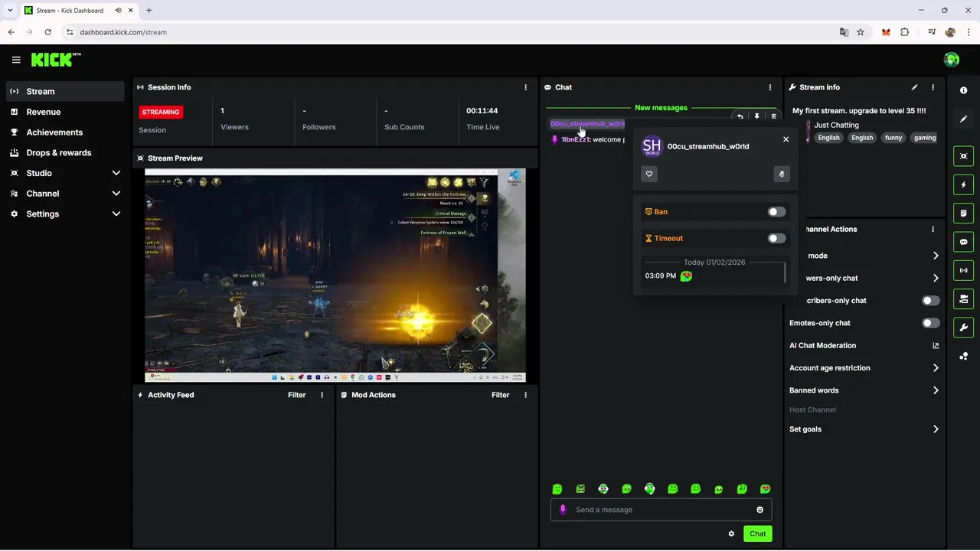The image size is (980, 551).
Task: Reload the page with the browser refresh button
Action: 47,32
